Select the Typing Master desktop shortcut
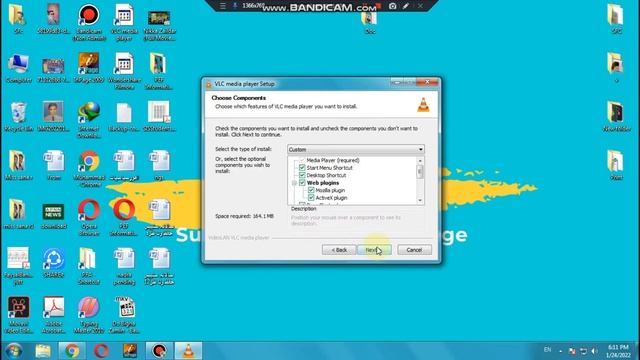Viewport: 640px width, 360px height. pos(89,315)
